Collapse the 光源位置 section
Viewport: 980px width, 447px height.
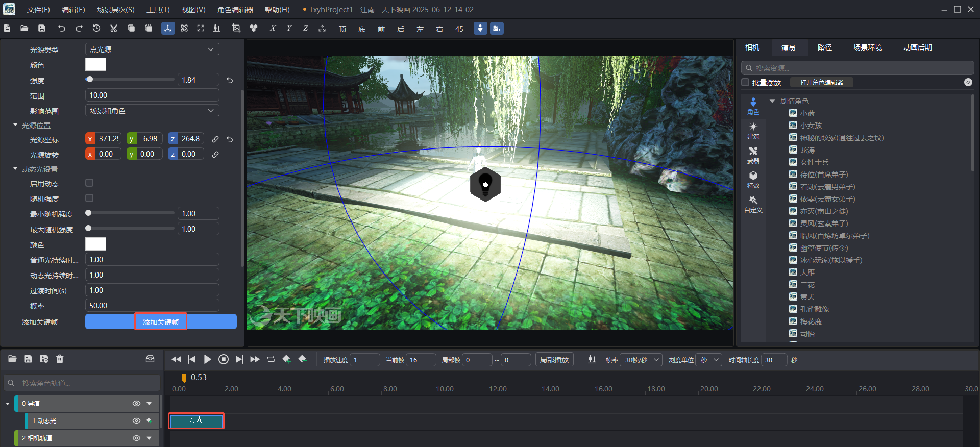click(x=15, y=125)
